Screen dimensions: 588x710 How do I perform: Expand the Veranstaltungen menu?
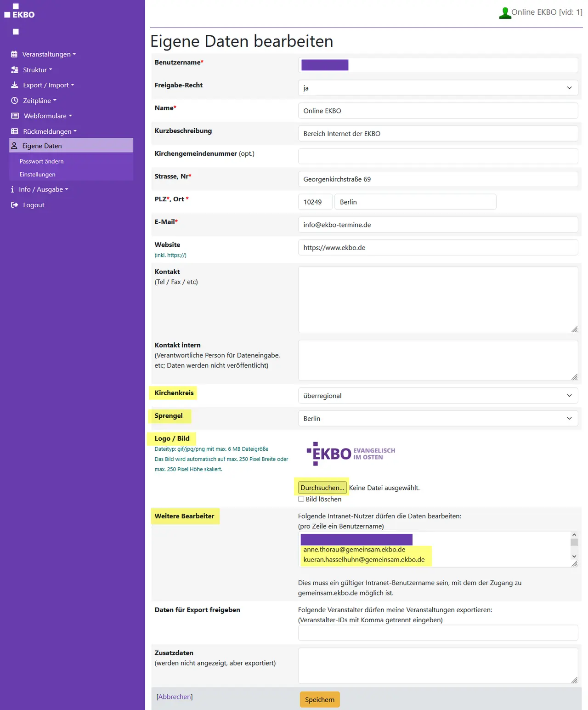point(49,54)
